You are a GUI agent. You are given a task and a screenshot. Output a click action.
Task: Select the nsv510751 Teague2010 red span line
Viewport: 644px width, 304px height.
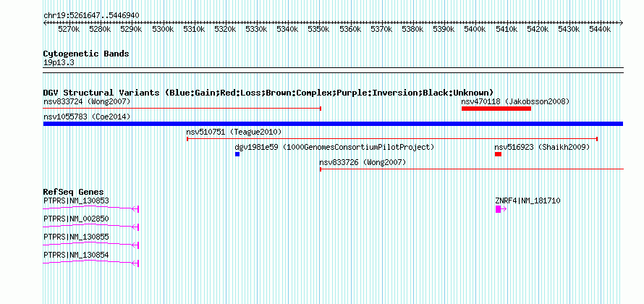click(x=392, y=139)
